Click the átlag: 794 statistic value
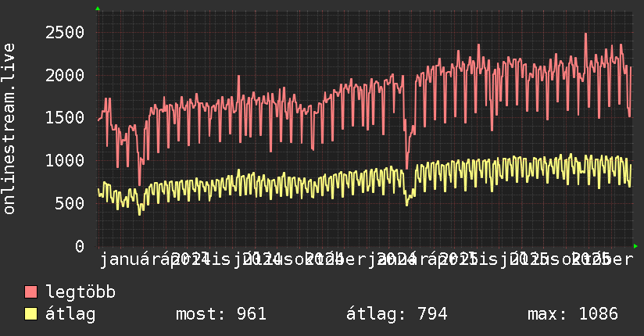The width and height of the screenshot is (644, 336). pos(396,314)
